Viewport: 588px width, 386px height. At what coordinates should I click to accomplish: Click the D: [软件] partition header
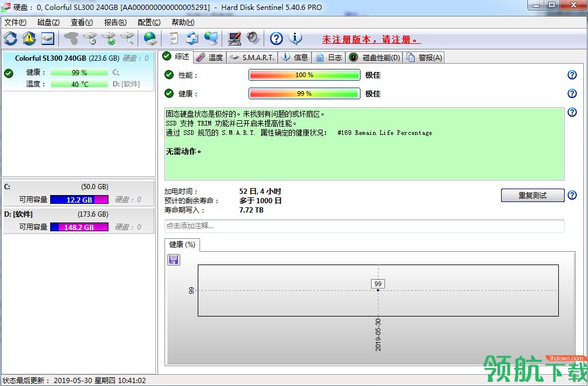click(x=78, y=214)
